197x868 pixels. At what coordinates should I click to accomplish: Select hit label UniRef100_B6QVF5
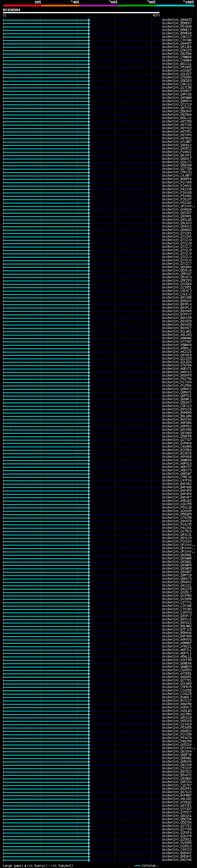click(177, 375)
